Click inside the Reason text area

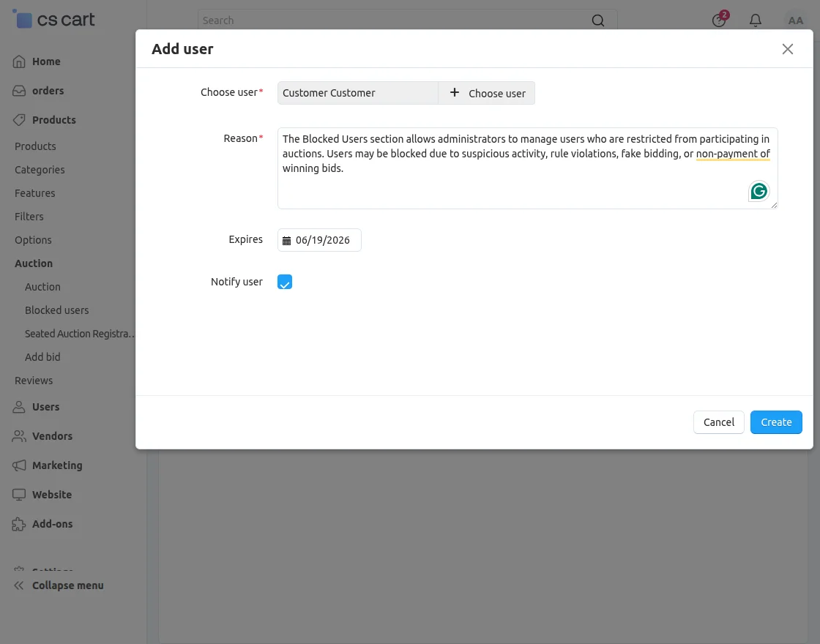coord(528,168)
